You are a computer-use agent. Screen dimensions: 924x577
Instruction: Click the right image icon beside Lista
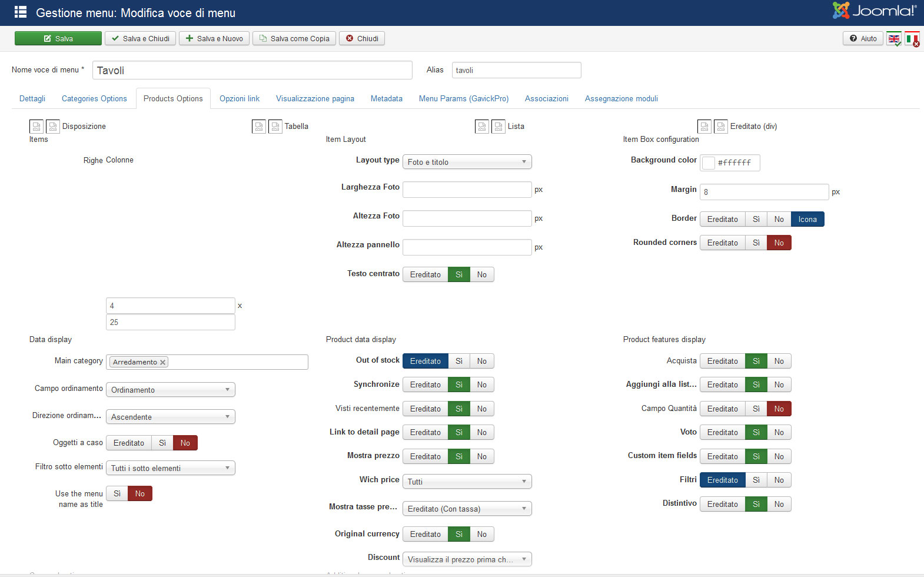click(x=498, y=127)
